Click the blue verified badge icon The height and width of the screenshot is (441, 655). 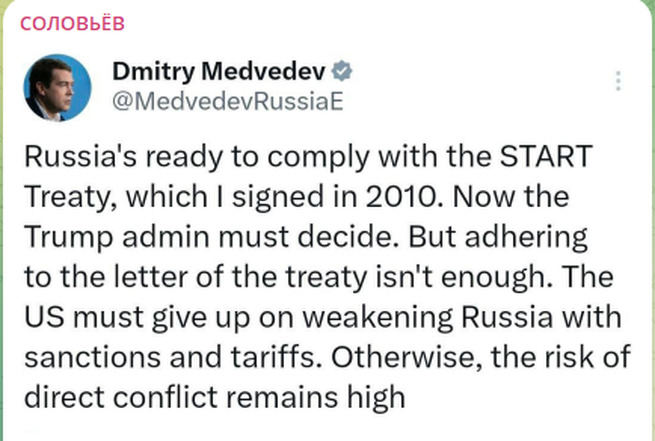point(342,71)
